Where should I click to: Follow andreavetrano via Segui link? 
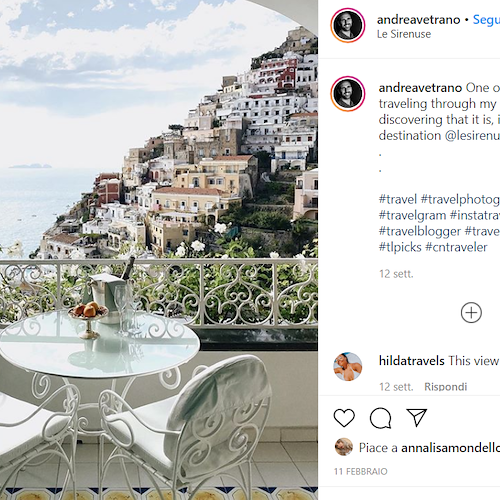[x=486, y=20]
